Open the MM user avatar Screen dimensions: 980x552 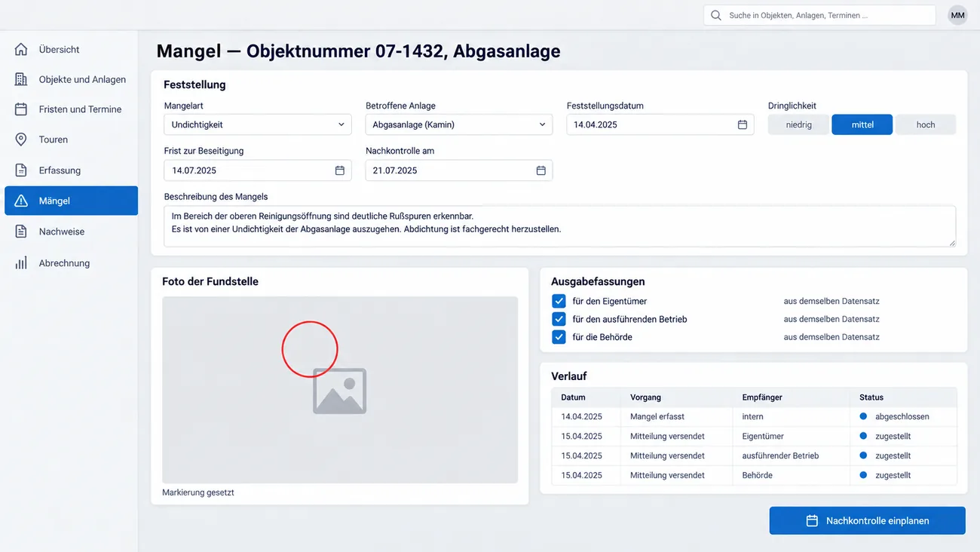(957, 15)
